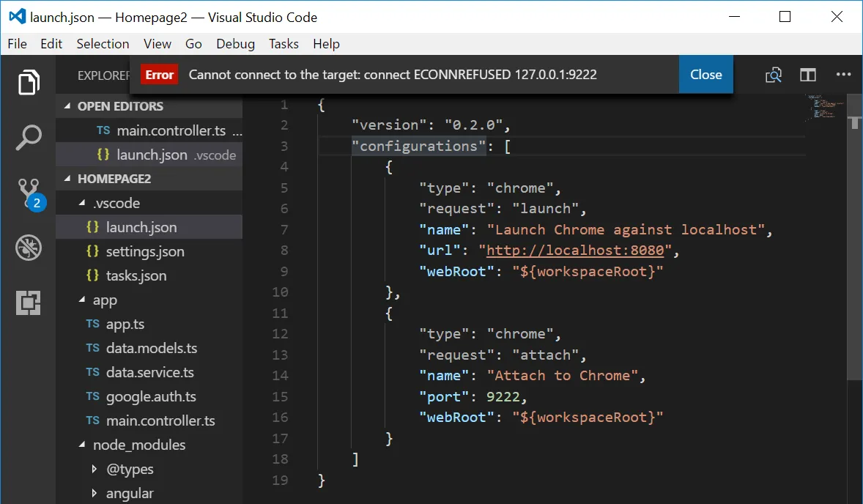Click "${workspaceRoot}" value on line 16
Screen dimensions: 863x504
pyautogui.click(x=588, y=418)
